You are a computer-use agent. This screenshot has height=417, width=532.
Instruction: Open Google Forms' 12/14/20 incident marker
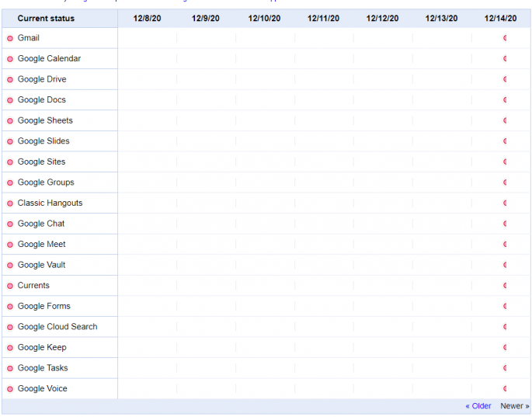click(505, 306)
